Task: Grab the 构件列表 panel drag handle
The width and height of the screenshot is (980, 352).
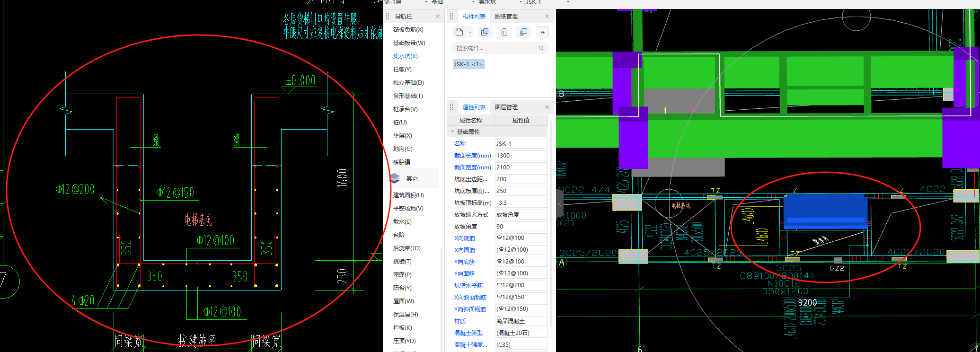Action: pyautogui.click(x=451, y=16)
